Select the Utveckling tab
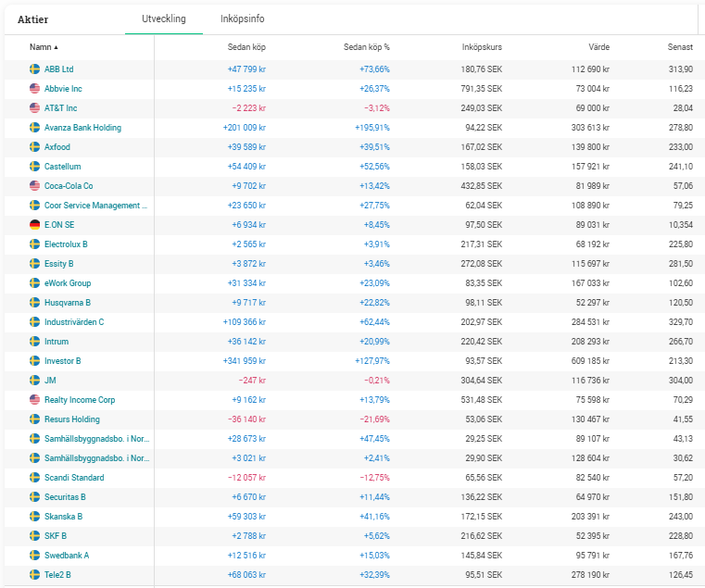 164,19
